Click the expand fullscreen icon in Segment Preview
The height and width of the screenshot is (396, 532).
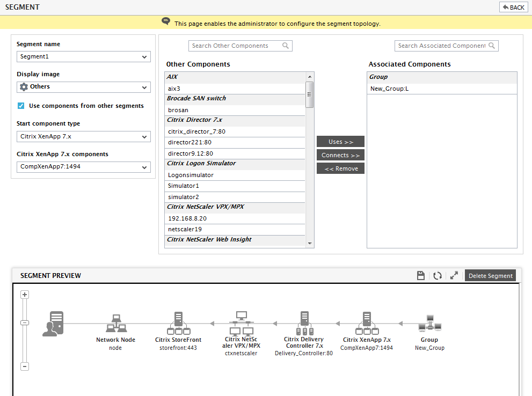click(x=454, y=276)
